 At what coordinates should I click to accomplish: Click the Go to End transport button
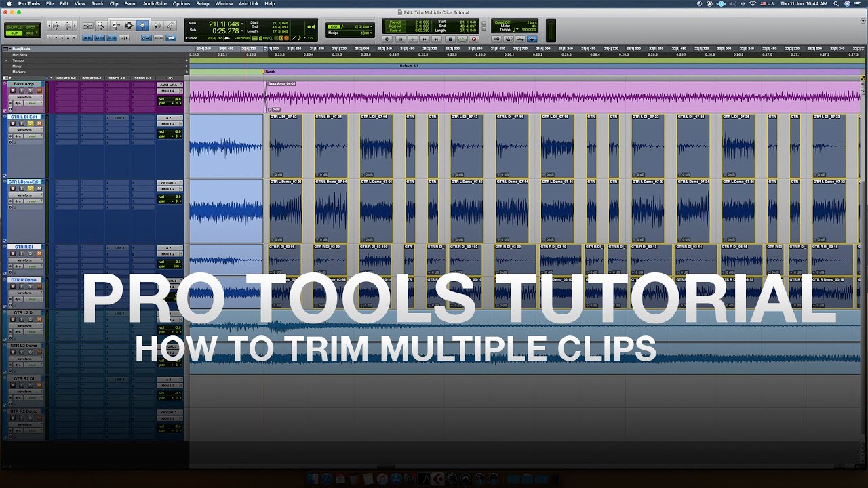point(437,39)
